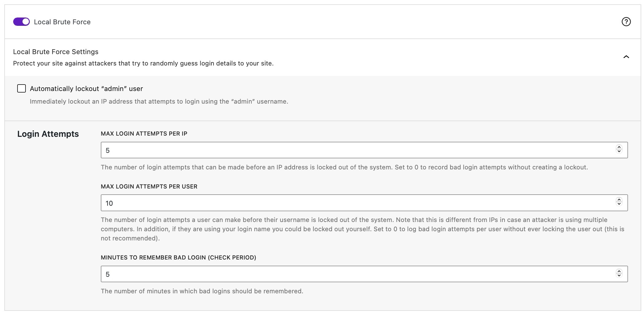Image resolution: width=644 pixels, height=313 pixels.
Task: Increase Minutes to Remember Bad Login up arrow
Action: [x=619, y=271]
